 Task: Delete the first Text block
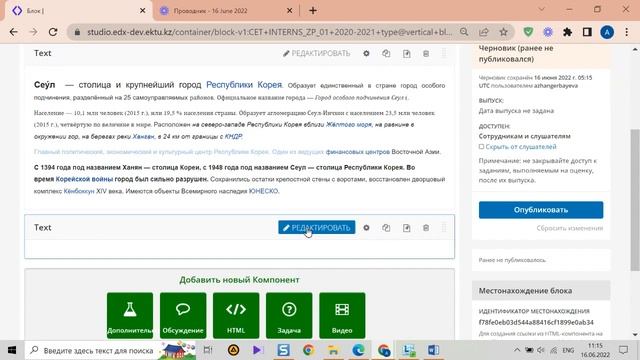point(426,53)
